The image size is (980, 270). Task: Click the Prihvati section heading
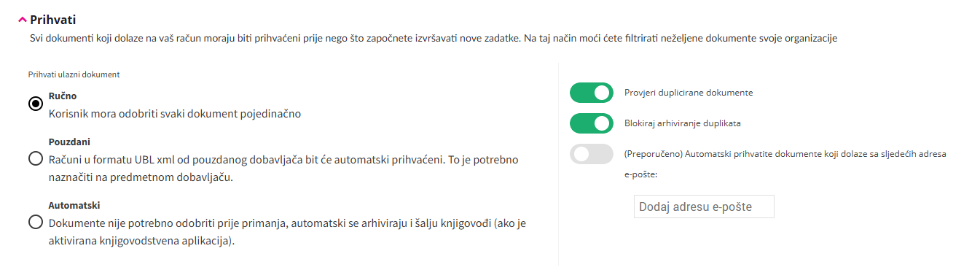(x=52, y=20)
